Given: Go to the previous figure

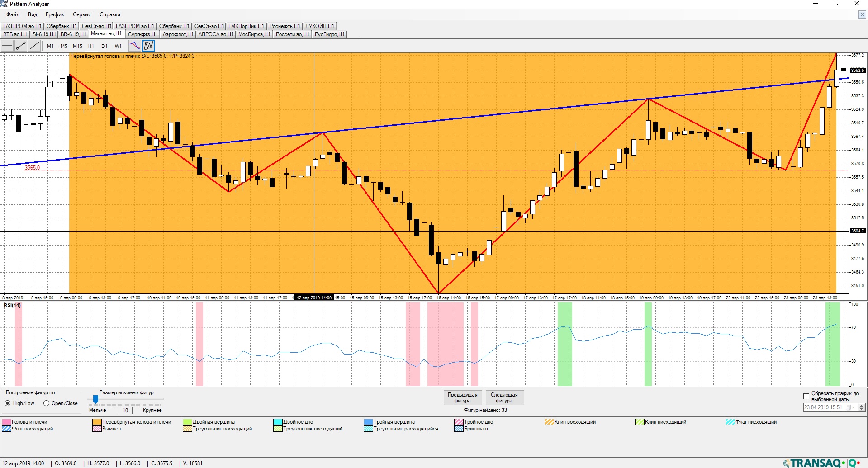Looking at the screenshot, I should (462, 397).
